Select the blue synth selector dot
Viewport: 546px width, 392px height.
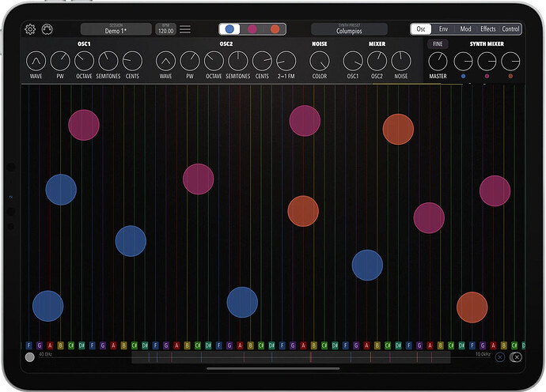coord(229,29)
